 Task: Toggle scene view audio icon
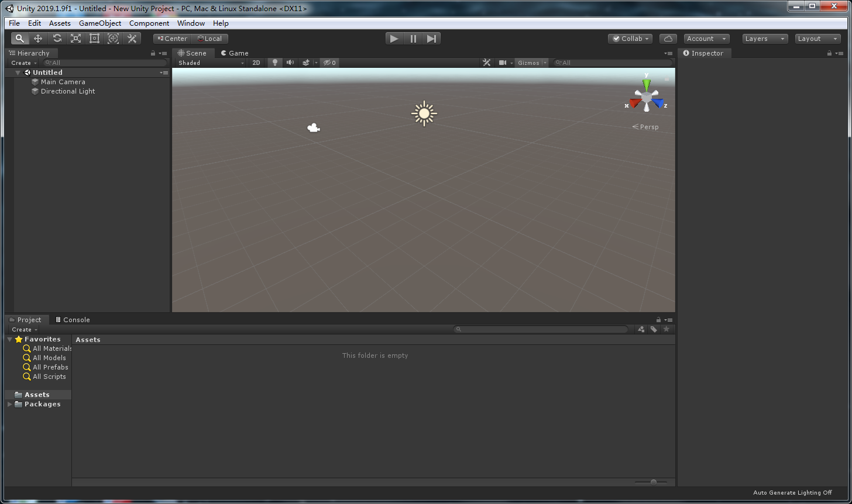click(290, 63)
